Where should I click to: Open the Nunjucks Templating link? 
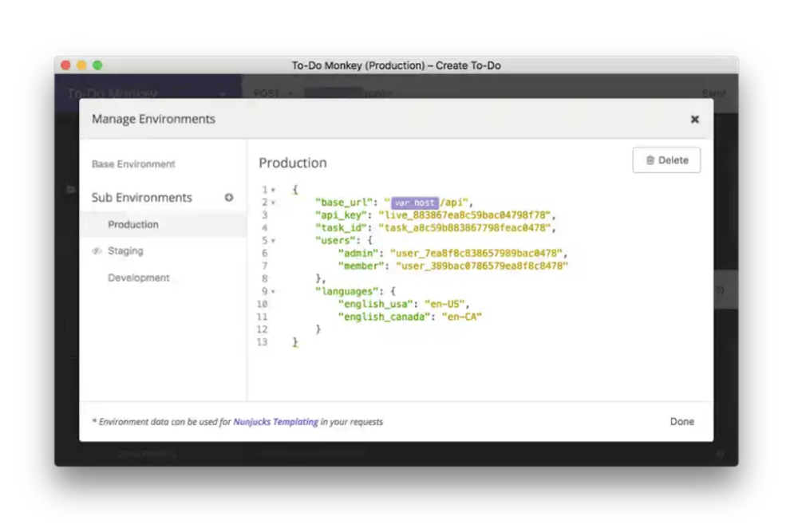[275, 422]
